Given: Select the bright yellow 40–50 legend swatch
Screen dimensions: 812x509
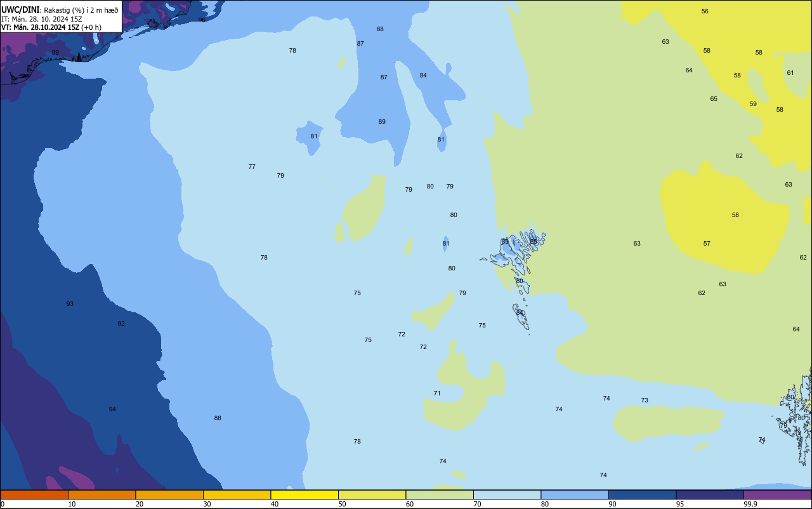Looking at the screenshot, I should (x=304, y=494).
